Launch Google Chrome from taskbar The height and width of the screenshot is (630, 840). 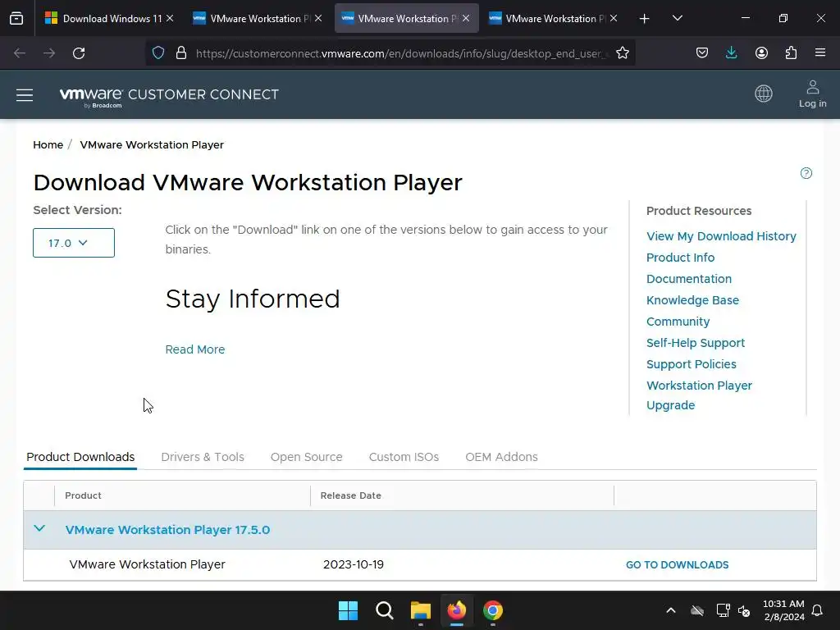click(x=493, y=610)
